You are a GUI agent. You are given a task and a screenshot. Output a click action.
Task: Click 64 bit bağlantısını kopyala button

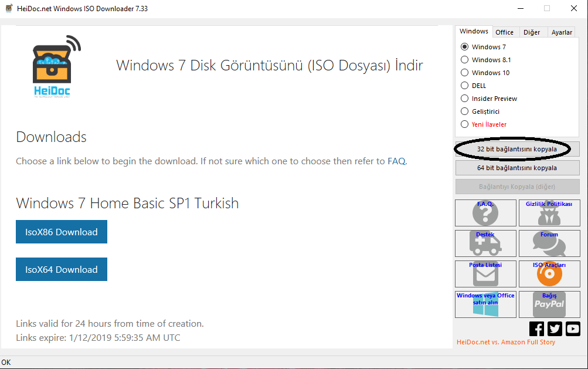(x=517, y=168)
